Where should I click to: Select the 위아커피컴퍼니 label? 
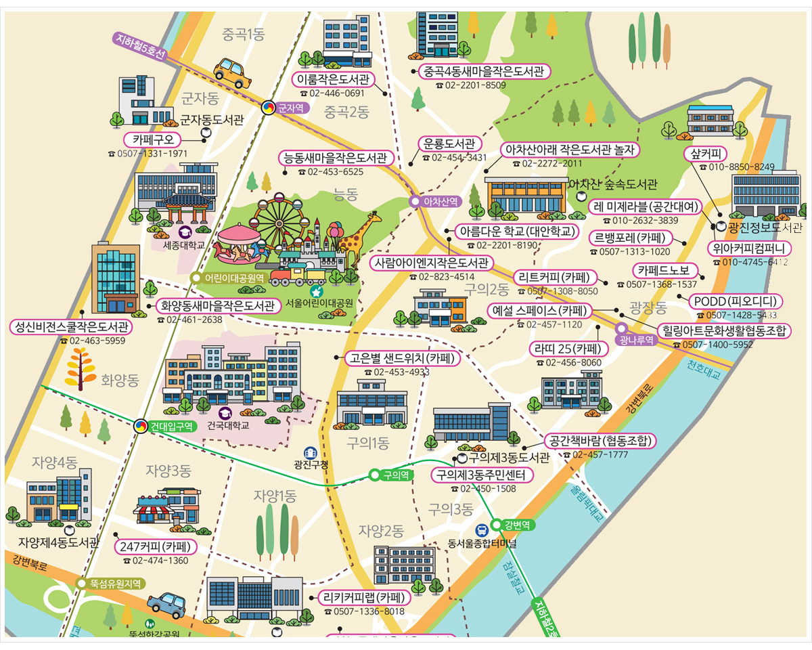point(749,248)
